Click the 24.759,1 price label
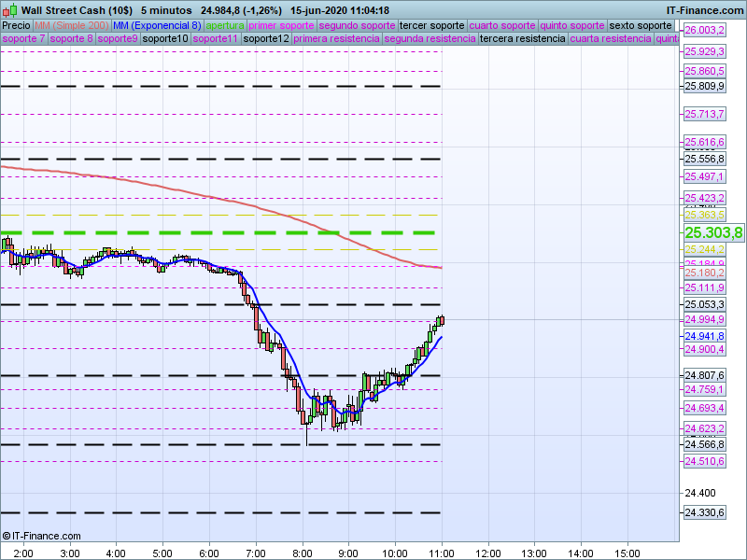 [705, 389]
